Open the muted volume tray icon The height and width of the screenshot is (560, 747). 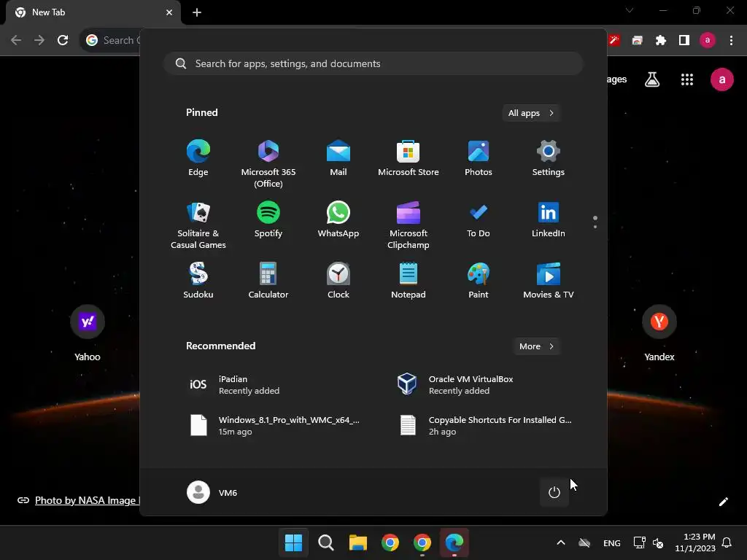tap(659, 542)
